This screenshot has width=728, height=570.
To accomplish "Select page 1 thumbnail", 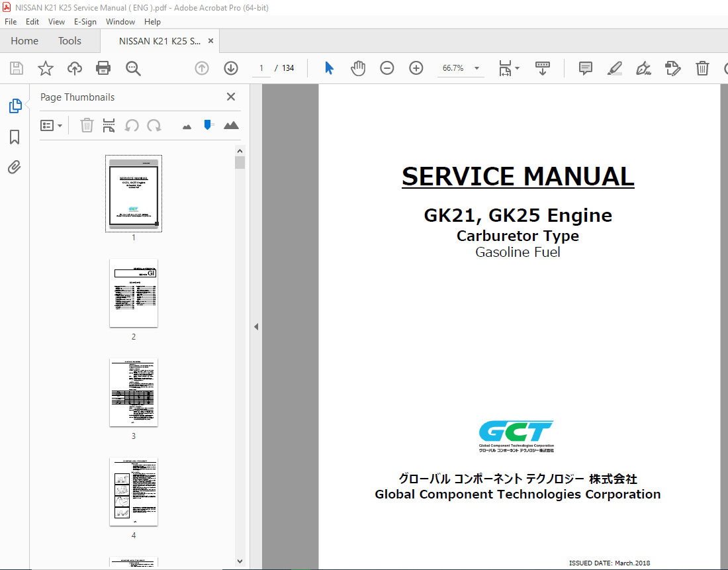I will click(x=134, y=193).
